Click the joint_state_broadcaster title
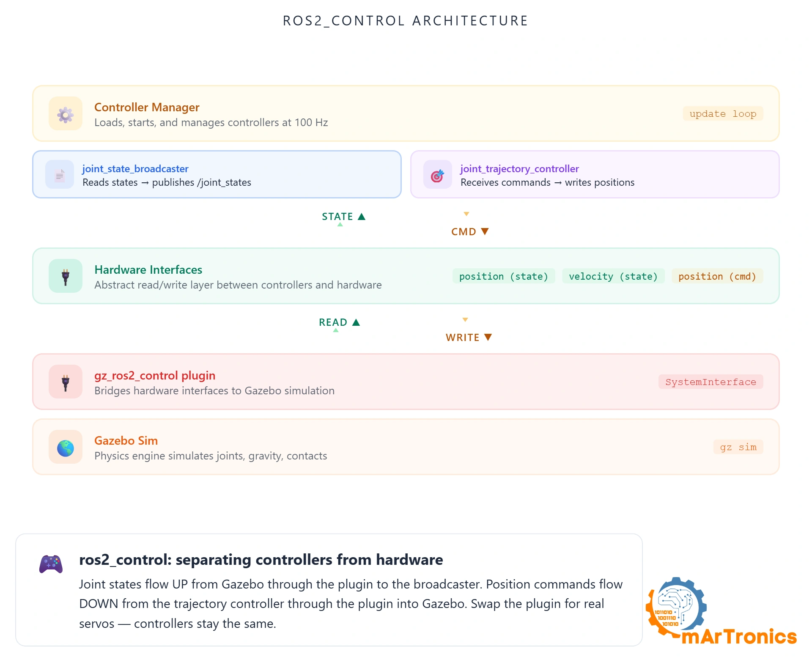This screenshot has height=660, width=812. pos(135,169)
